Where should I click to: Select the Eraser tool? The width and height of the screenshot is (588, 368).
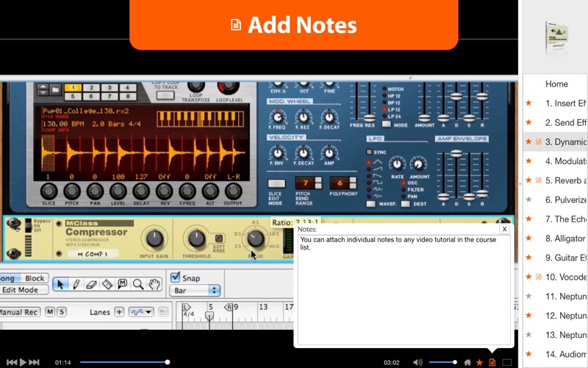(x=91, y=284)
